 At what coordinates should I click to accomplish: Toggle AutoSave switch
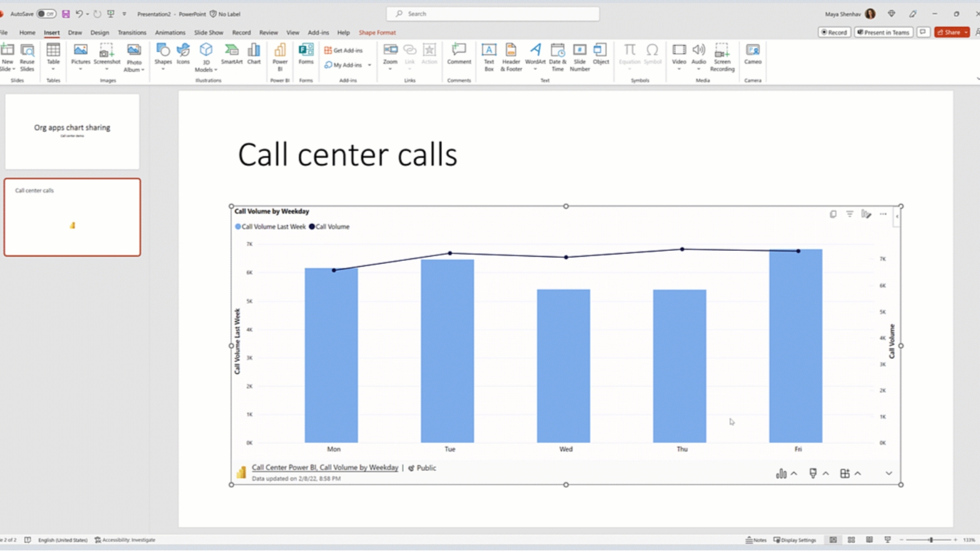pyautogui.click(x=46, y=13)
